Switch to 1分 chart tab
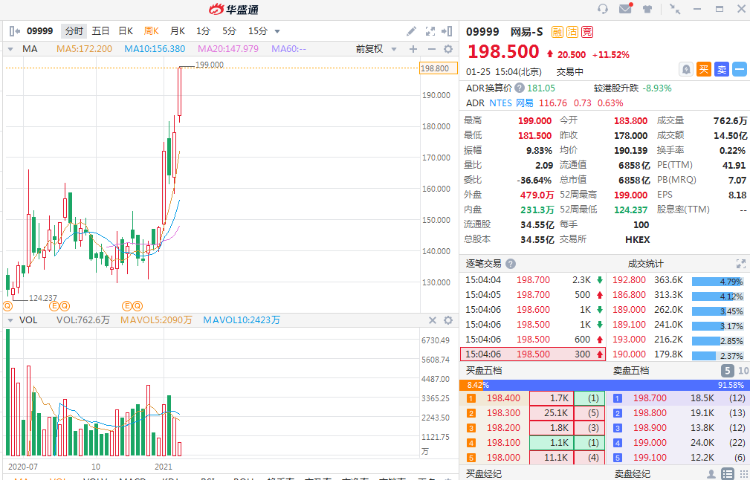The width and height of the screenshot is (750, 480). pos(203,31)
